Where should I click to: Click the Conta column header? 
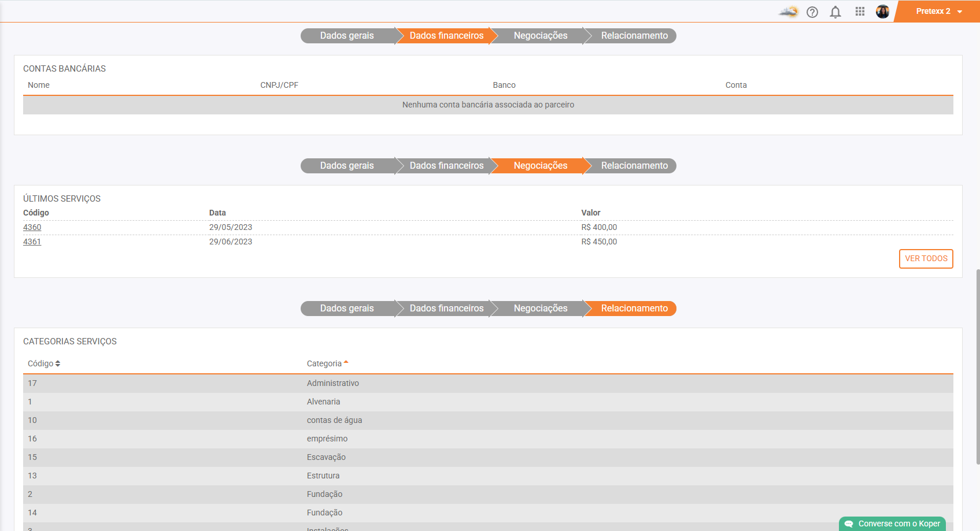(736, 85)
